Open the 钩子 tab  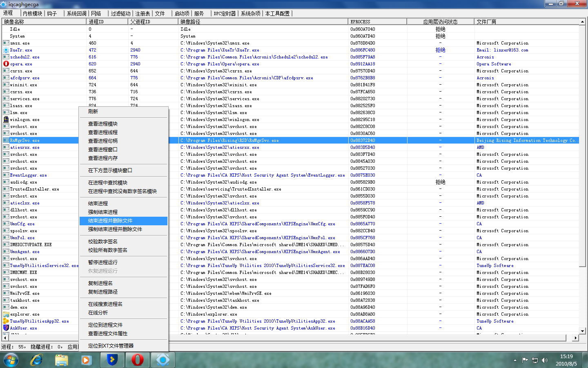coord(52,13)
